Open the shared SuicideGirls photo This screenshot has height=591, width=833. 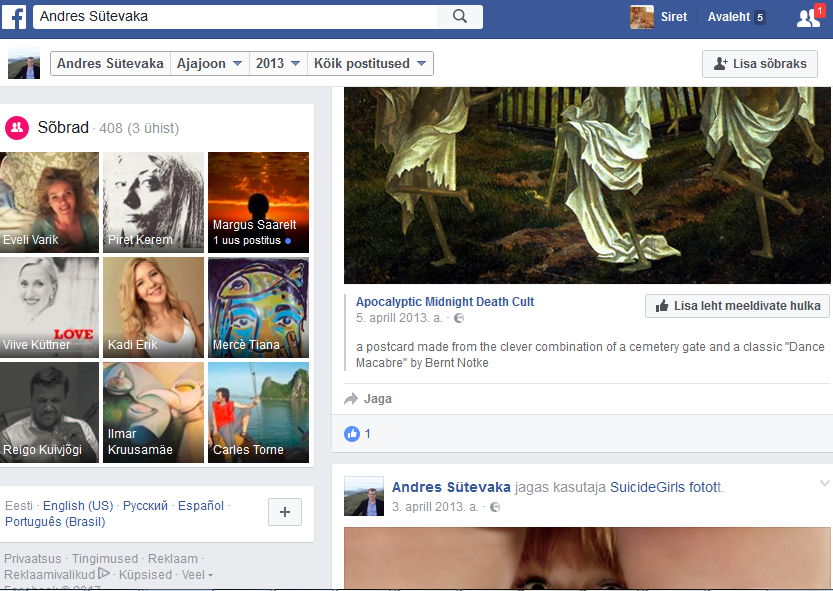coord(587,558)
